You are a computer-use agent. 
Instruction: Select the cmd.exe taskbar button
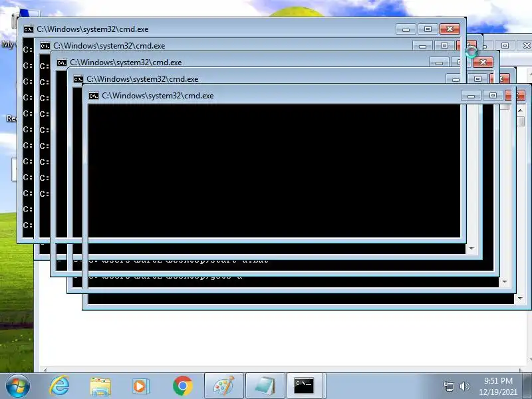pyautogui.click(x=305, y=386)
